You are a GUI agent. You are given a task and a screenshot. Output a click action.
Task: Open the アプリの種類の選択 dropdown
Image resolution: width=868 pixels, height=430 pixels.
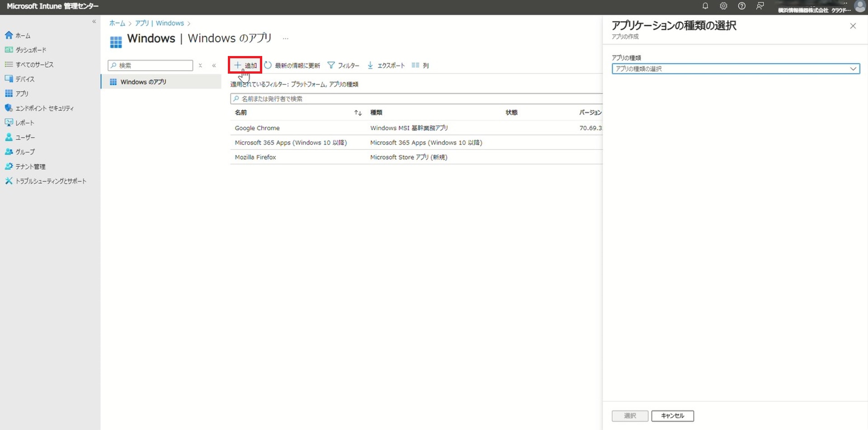point(736,69)
